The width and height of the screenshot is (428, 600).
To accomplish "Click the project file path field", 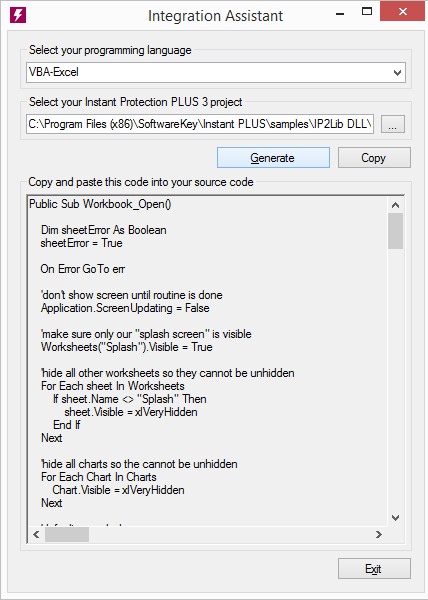I will click(200, 124).
